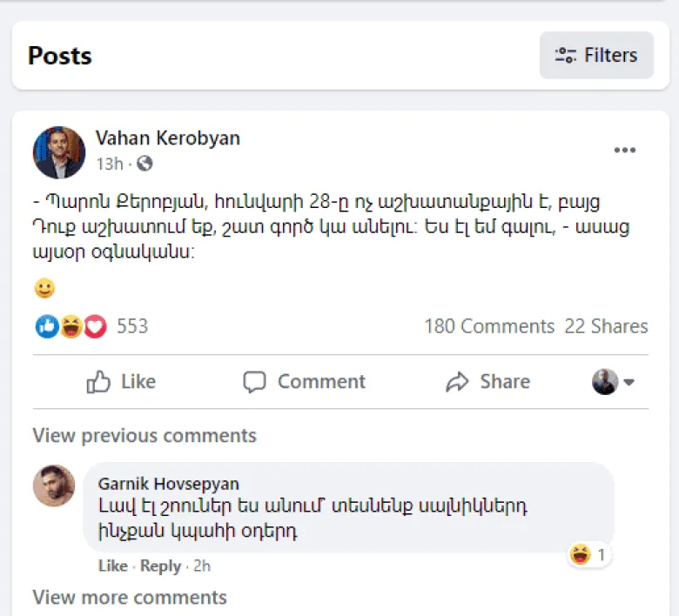Share the post using Share button
This screenshot has width=679, height=616.
pyautogui.click(x=487, y=382)
